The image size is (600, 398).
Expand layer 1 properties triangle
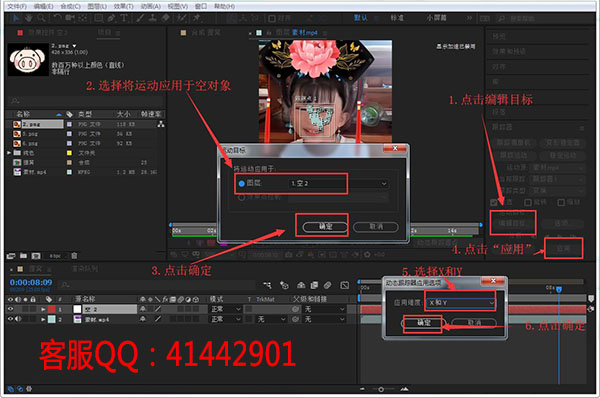pos(43,309)
